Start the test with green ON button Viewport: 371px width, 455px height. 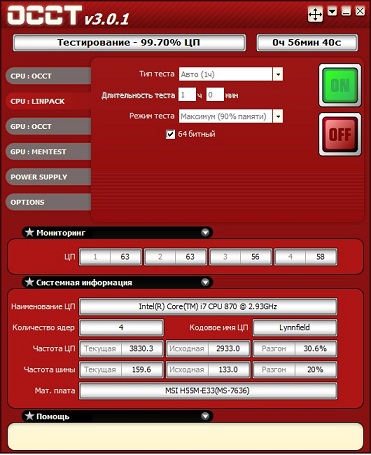point(340,85)
